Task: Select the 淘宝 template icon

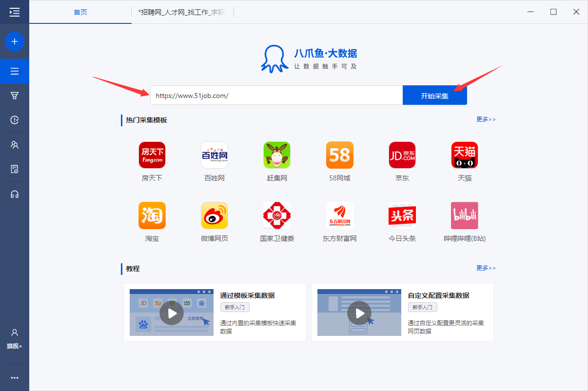Action: point(152,215)
